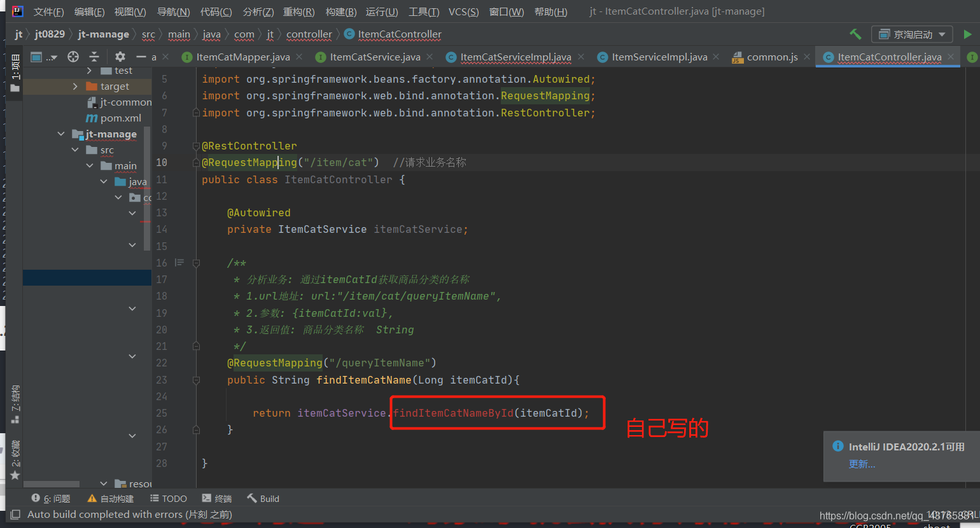Viewport: 980px width, 528px height.
Task: Collapse the resources folder arrow at the bottom of the tree
Action: (x=104, y=483)
